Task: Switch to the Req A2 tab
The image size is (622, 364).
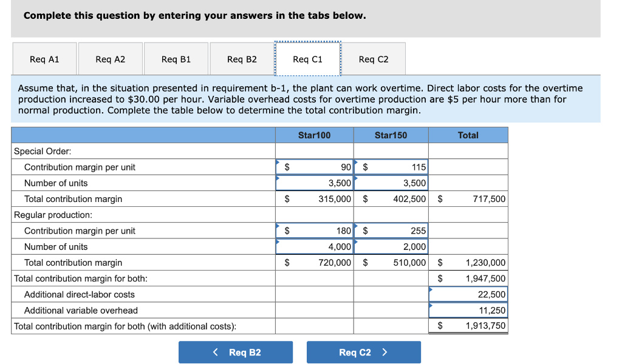Action: coord(111,59)
